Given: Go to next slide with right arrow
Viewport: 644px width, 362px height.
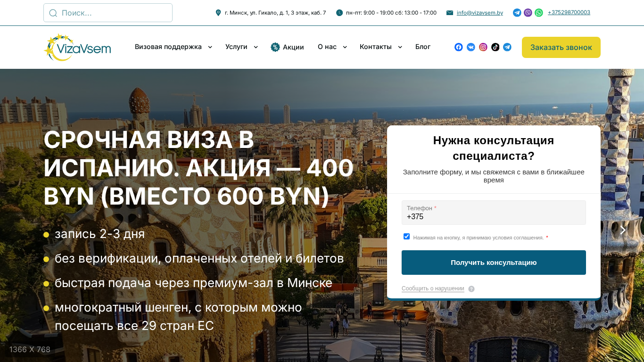Looking at the screenshot, I should point(623,230).
